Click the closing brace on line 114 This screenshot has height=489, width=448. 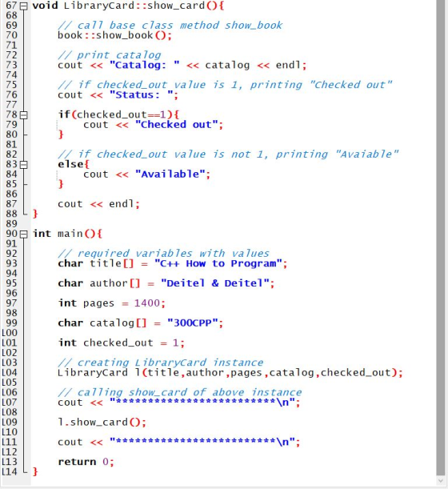point(35,472)
